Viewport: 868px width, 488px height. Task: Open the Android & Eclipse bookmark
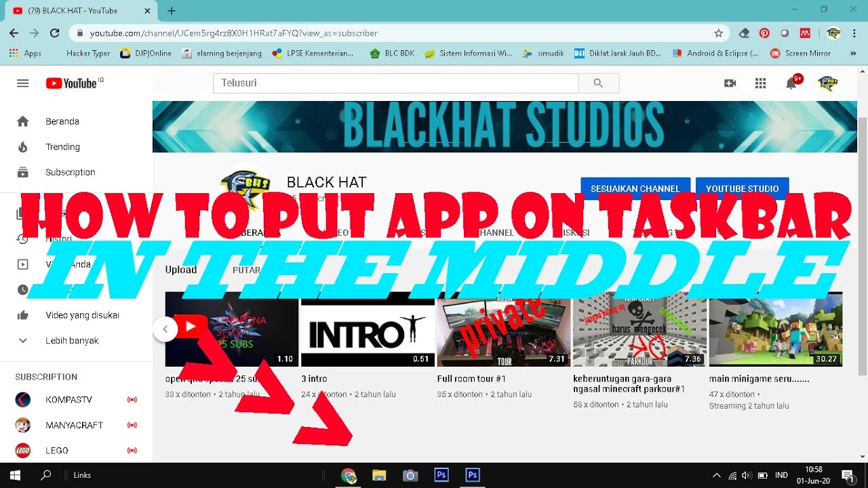[x=715, y=53]
